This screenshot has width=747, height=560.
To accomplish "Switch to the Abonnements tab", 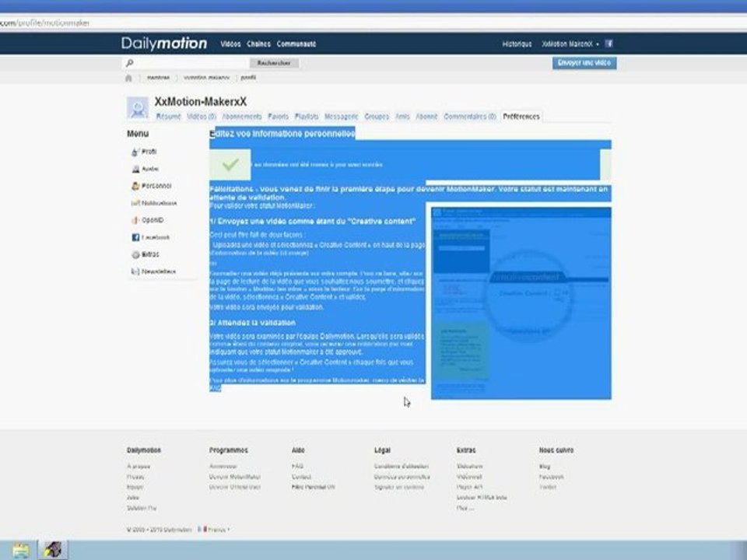I will tap(242, 116).
